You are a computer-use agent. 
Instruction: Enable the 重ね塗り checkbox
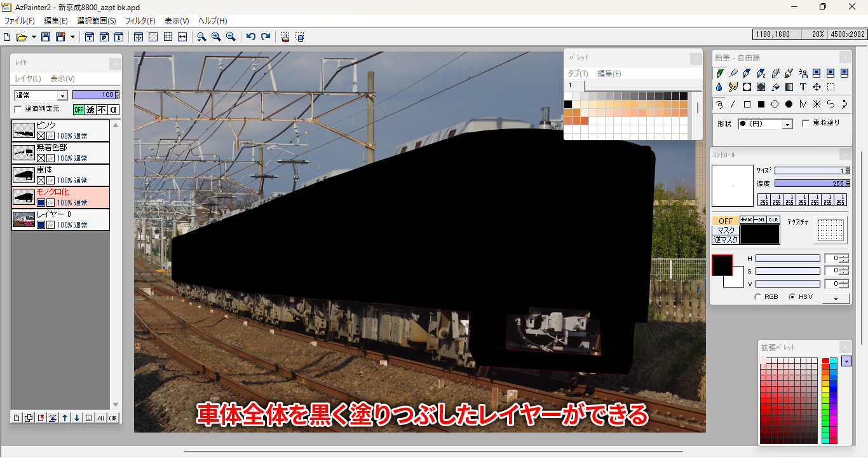pos(806,123)
